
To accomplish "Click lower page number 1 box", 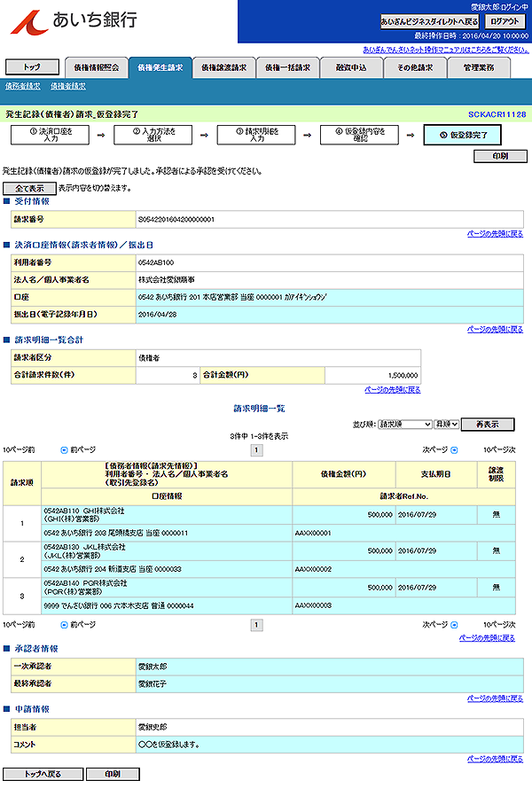I will tap(257, 625).
